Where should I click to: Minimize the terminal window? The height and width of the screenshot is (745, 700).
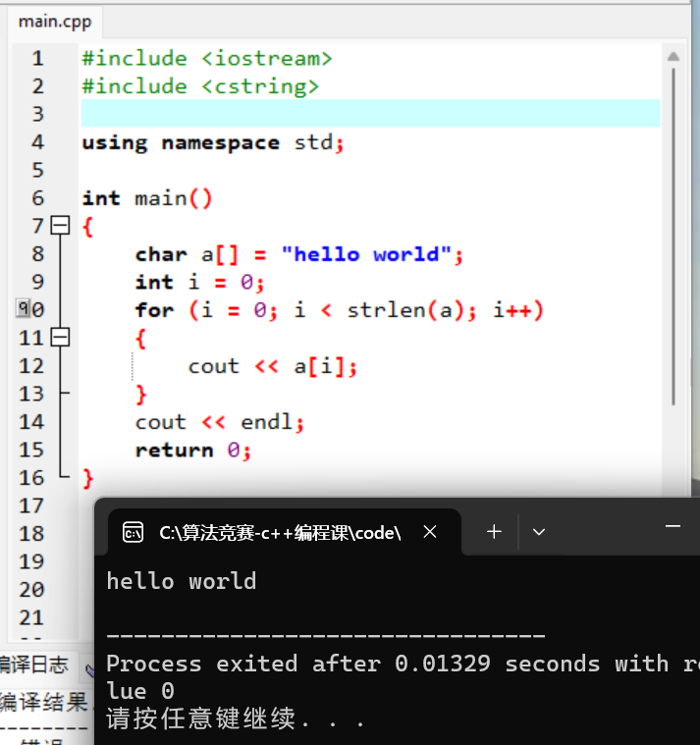[673, 526]
